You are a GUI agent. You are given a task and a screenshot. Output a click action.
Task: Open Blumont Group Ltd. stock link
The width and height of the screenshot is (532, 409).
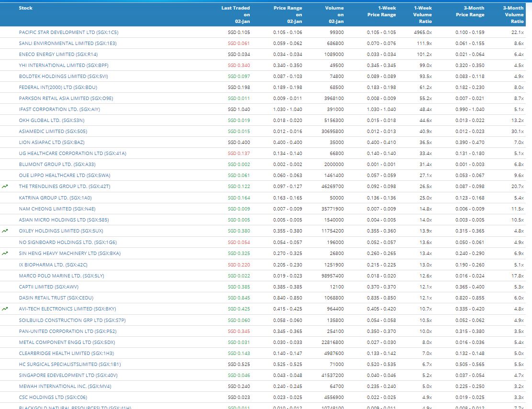57,165
